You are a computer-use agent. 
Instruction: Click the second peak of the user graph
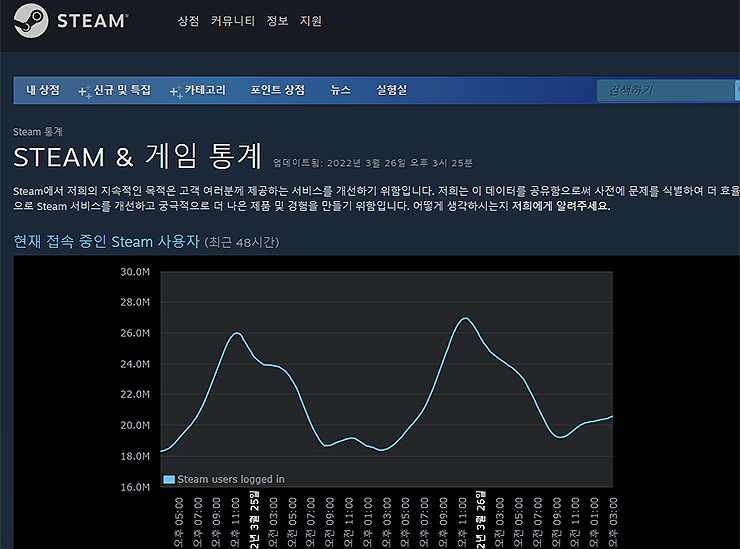[465, 318]
